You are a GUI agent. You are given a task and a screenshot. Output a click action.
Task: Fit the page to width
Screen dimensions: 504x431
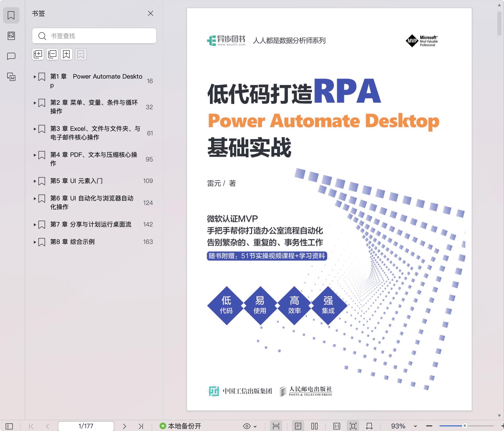[x=369, y=426]
